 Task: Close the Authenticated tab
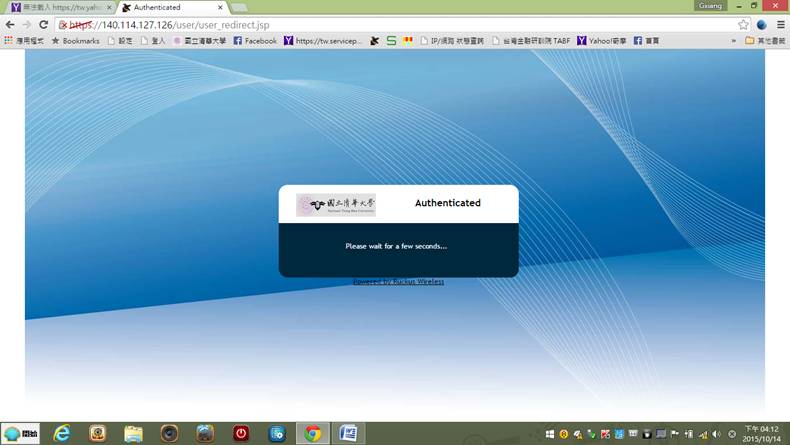tap(220, 7)
